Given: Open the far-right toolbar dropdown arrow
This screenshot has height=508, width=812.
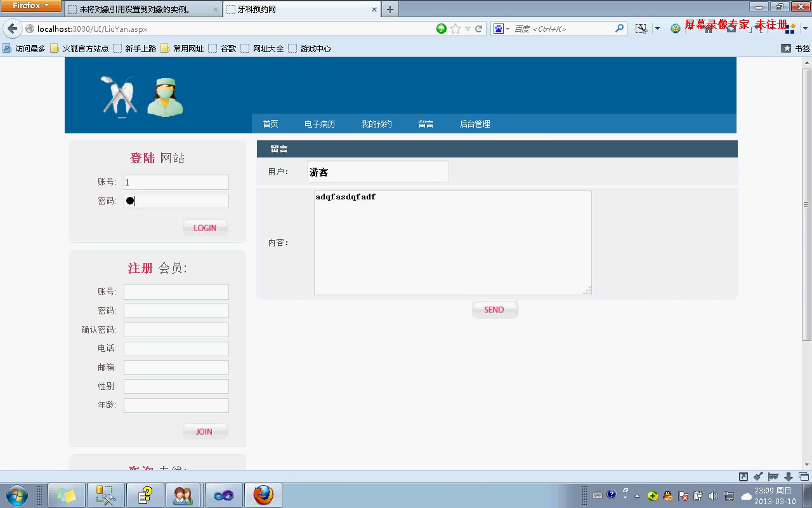Looking at the screenshot, I should pos(806,29).
